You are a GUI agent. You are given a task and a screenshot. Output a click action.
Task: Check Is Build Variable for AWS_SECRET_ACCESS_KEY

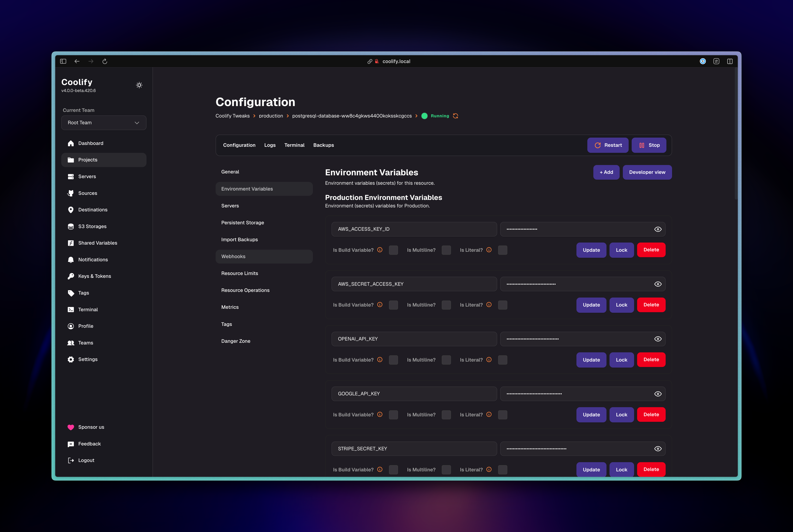393,305
